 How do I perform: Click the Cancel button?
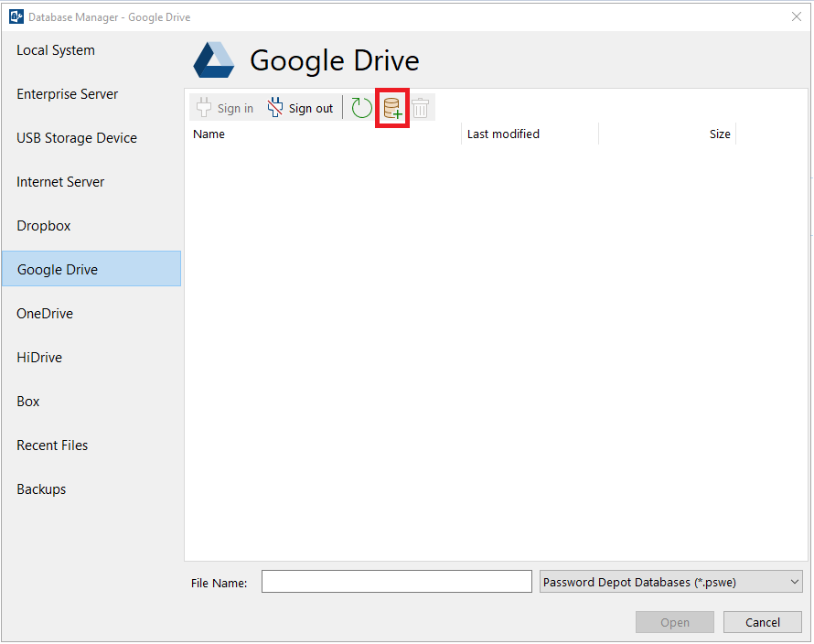tap(763, 622)
